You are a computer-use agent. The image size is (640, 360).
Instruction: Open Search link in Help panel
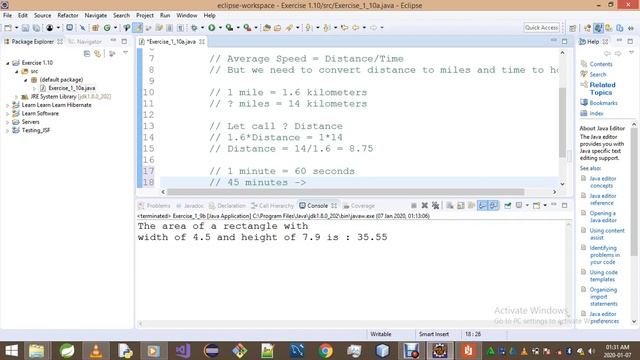point(598,74)
